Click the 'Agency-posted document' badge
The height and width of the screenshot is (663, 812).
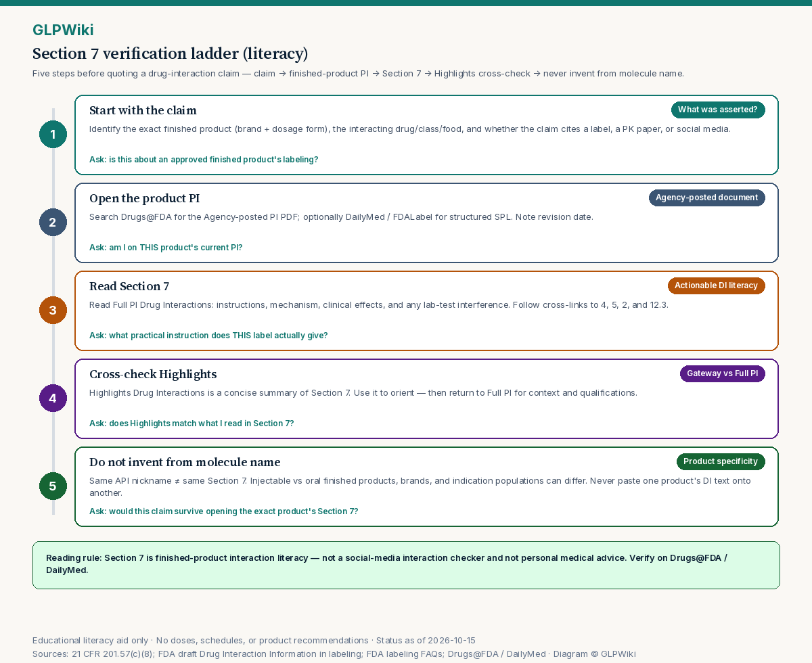[x=707, y=198]
